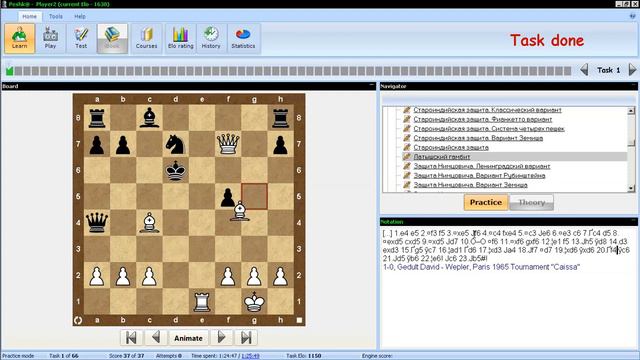640x360 pixels.
Task: Open the Courses toolbar icon
Action: (147, 38)
